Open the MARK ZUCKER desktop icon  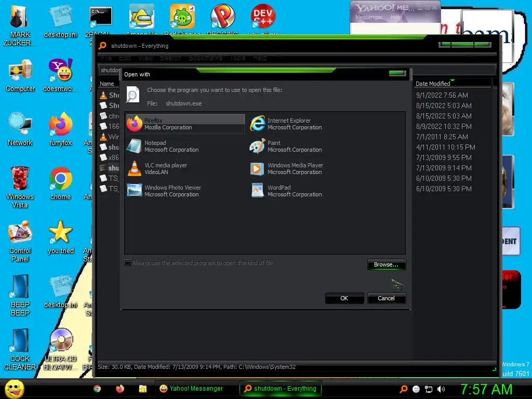click(20, 25)
